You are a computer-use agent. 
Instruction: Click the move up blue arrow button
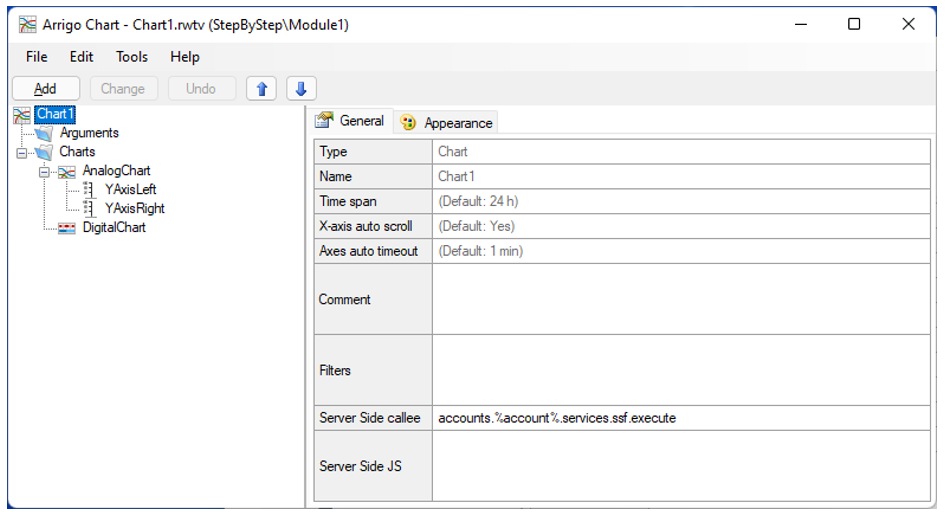pos(261,89)
